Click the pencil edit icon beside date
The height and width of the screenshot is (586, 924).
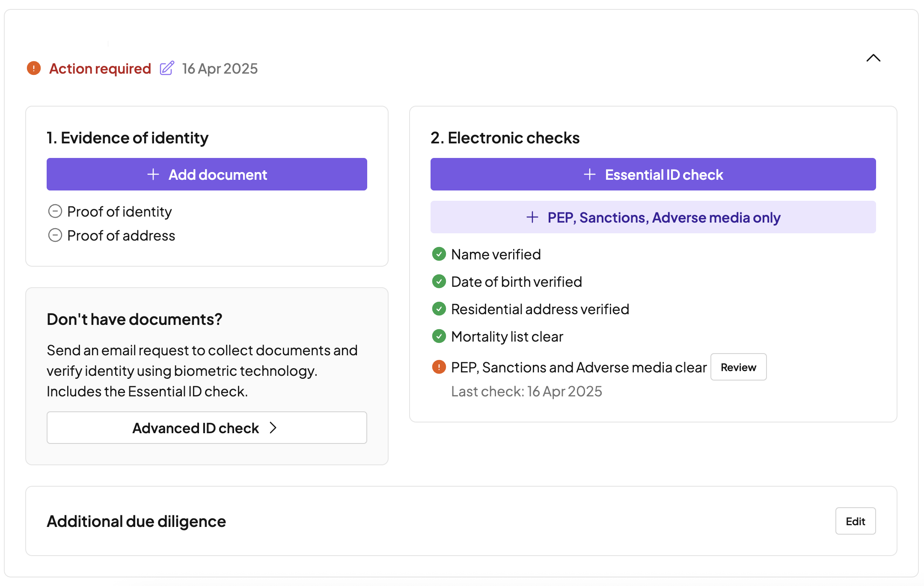click(167, 68)
